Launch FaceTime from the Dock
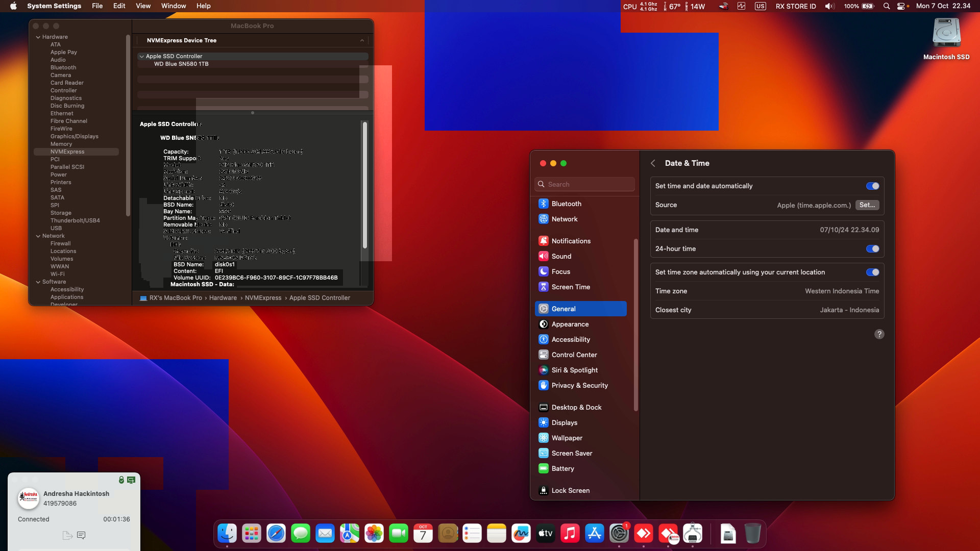 pos(399,534)
